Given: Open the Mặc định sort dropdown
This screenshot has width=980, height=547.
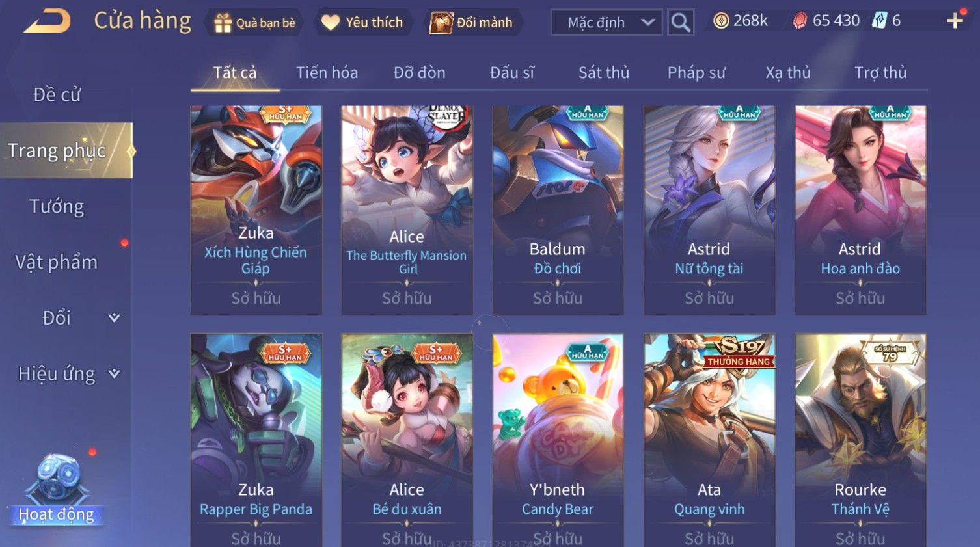Looking at the screenshot, I should click(607, 23).
